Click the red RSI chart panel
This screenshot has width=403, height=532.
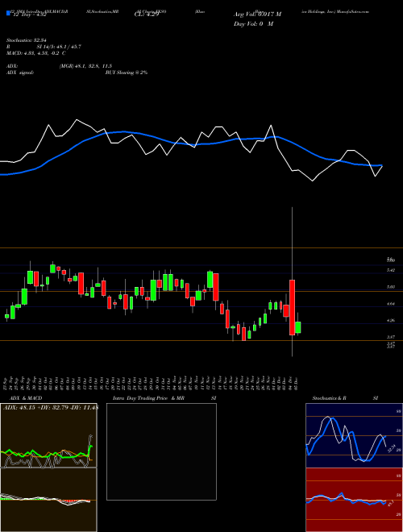[354, 500]
